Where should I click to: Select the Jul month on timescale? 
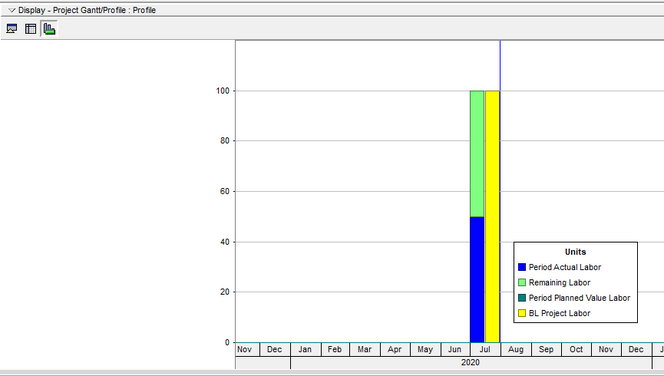tap(485, 349)
